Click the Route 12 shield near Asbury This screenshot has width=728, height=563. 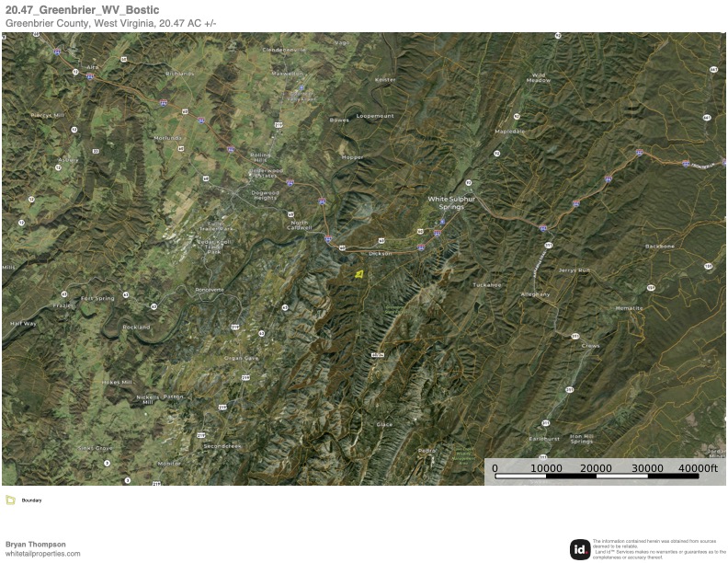click(x=58, y=168)
